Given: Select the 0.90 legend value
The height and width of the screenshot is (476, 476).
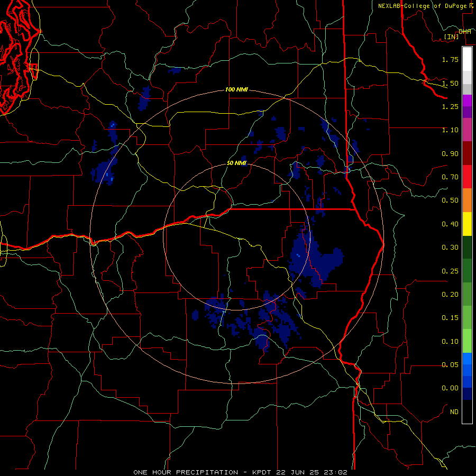Looking at the screenshot, I should (x=450, y=153).
